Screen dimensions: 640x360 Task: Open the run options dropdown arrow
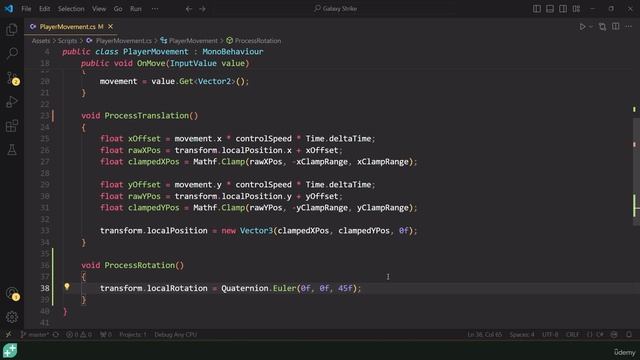click(590, 27)
